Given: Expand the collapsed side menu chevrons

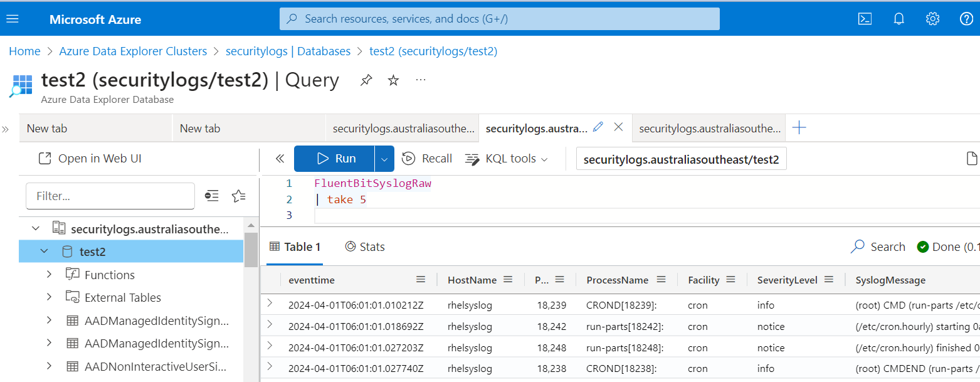Looking at the screenshot, I should click(6, 129).
